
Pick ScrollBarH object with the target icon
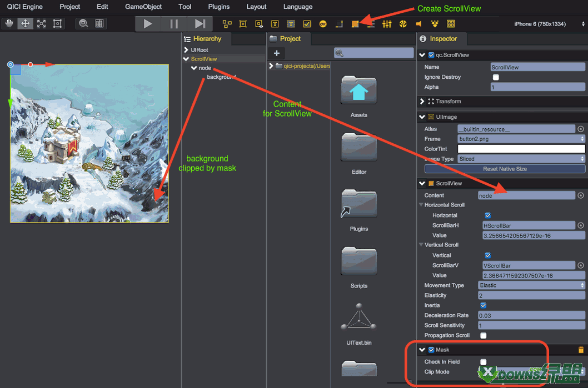point(581,225)
